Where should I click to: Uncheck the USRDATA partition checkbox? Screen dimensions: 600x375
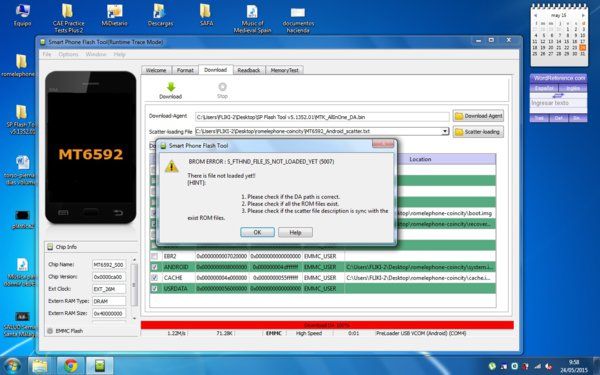pos(154,288)
